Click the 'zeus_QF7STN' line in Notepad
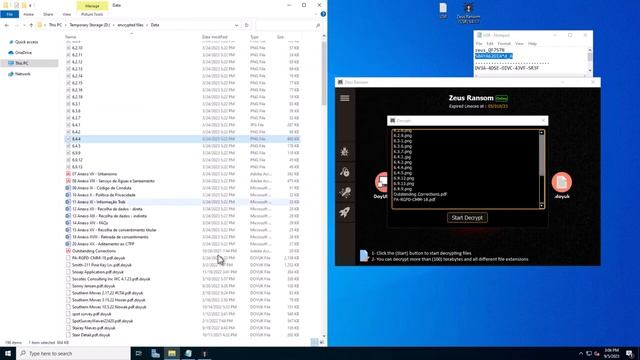This screenshot has width=640, height=360. point(490,50)
